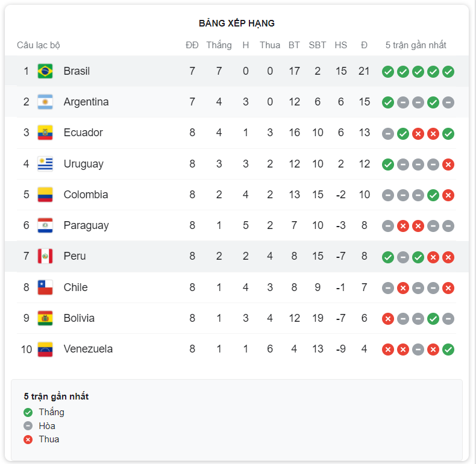Open the Venezuela flag icon
Viewport: 476px width, 464px height.
(x=45, y=350)
